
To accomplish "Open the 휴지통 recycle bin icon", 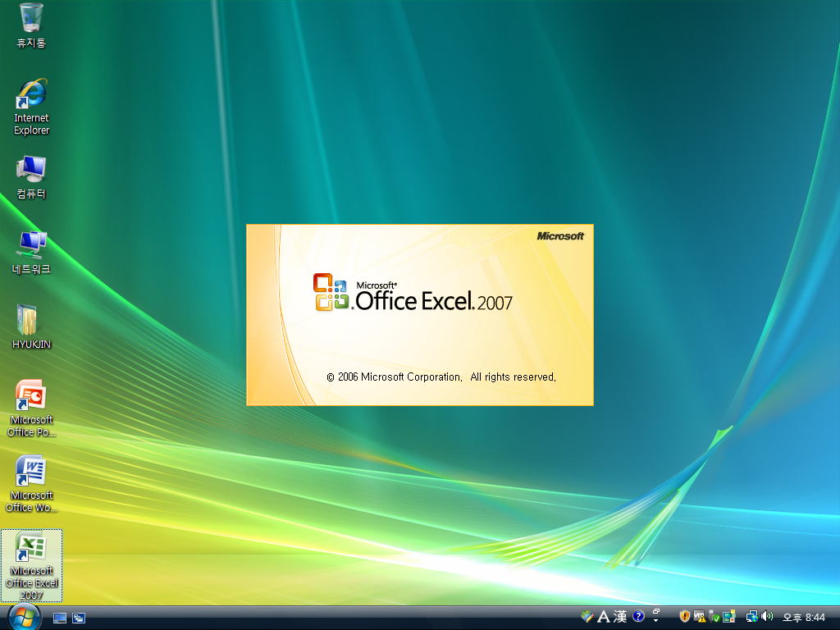I will [x=31, y=25].
